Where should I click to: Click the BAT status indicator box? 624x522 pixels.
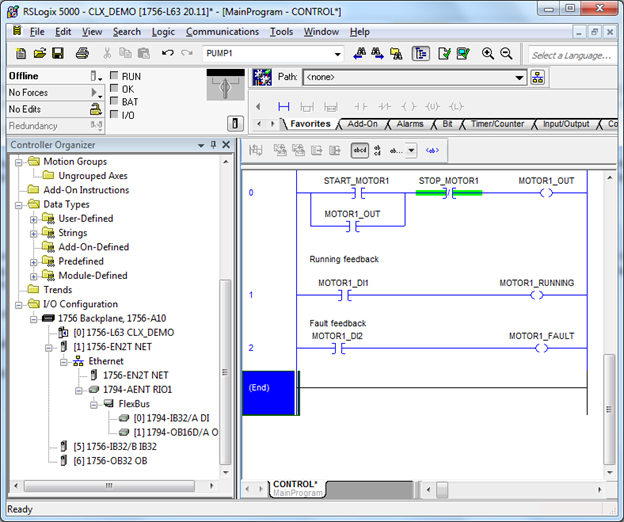coord(114,101)
